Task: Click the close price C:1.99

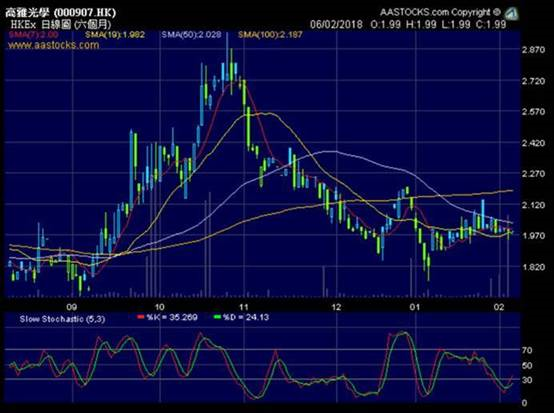Action: click(491, 24)
